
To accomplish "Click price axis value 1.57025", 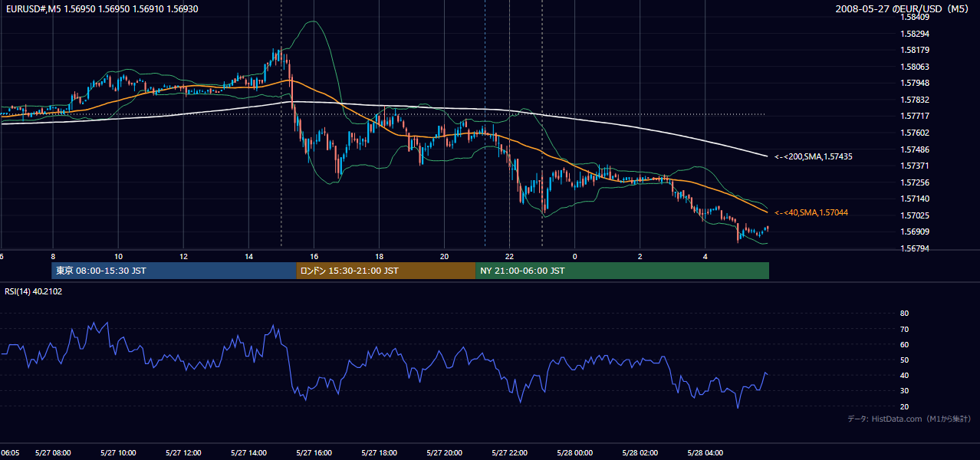I will pyautogui.click(x=916, y=215).
